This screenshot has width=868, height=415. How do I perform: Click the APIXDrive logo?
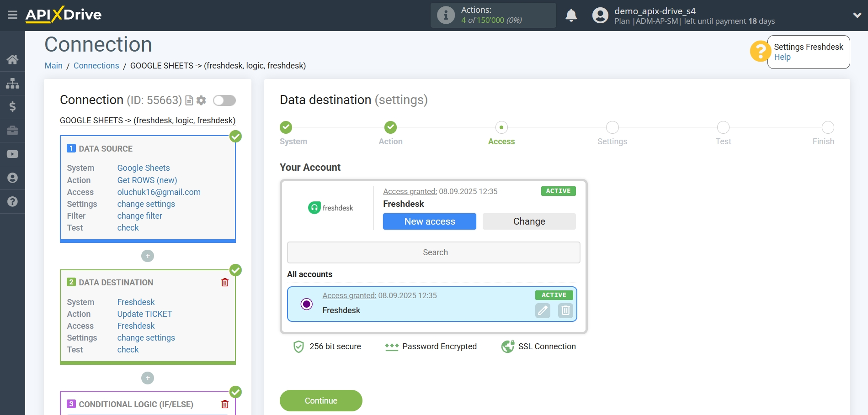coord(64,15)
